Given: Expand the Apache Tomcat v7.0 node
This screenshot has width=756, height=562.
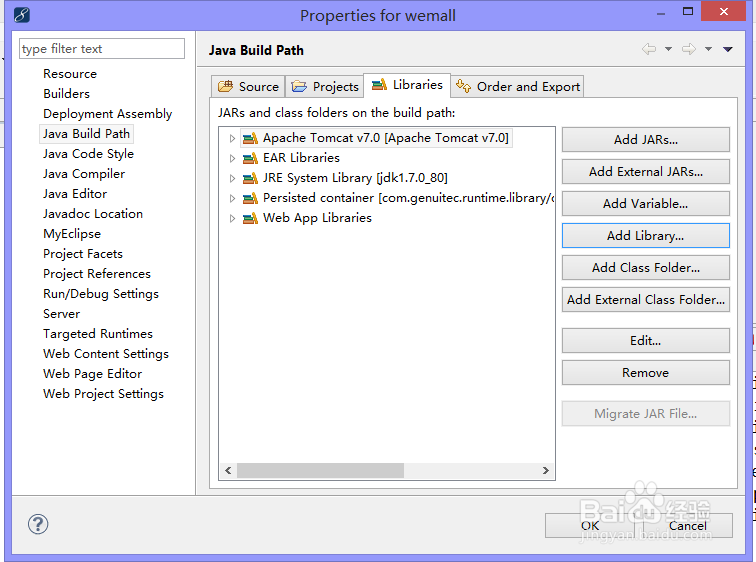Looking at the screenshot, I should click(232, 138).
